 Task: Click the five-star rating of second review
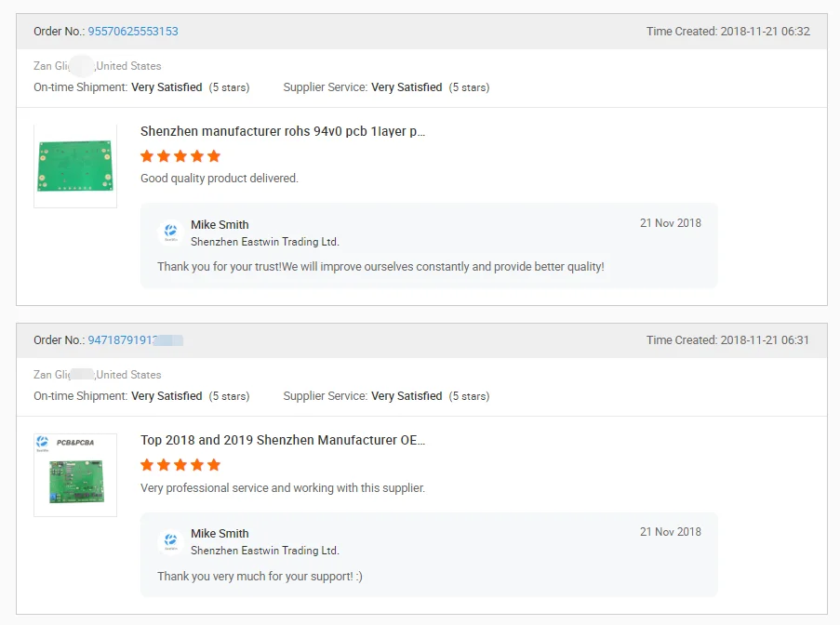click(x=180, y=465)
